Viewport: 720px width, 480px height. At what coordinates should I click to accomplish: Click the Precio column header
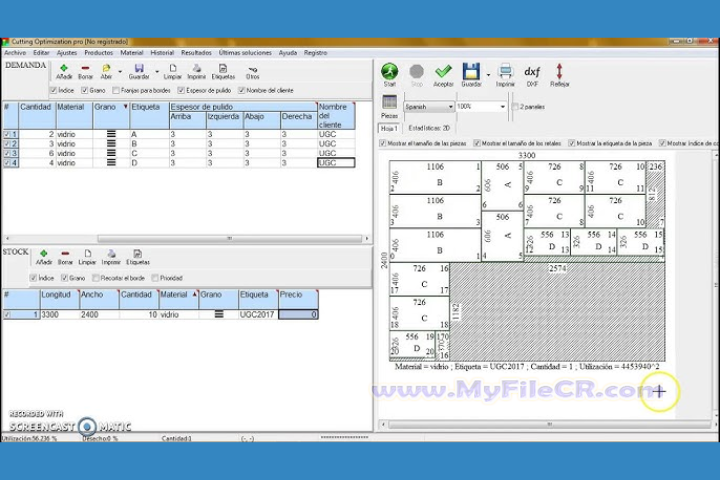coord(298,299)
